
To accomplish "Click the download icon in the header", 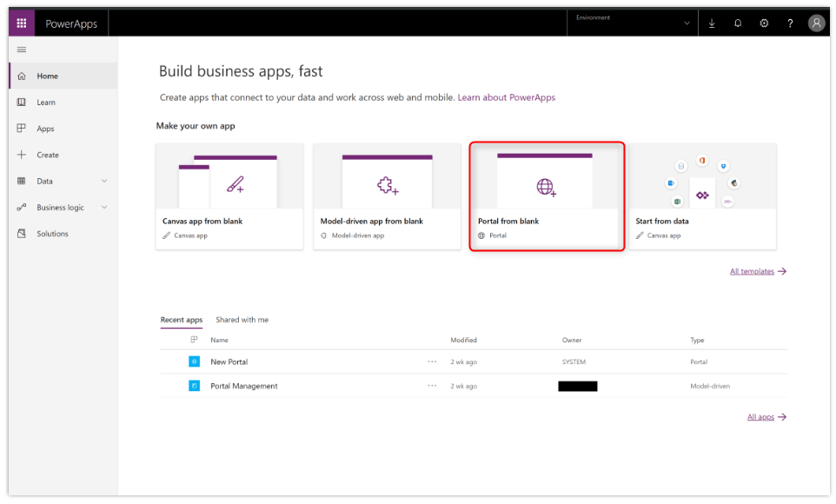I will pyautogui.click(x=712, y=23).
